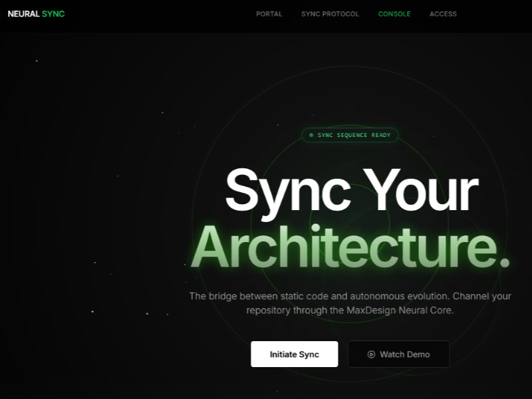The image size is (532, 399).
Task: Click the Sync Sequence Ready badge text
Action: point(354,135)
